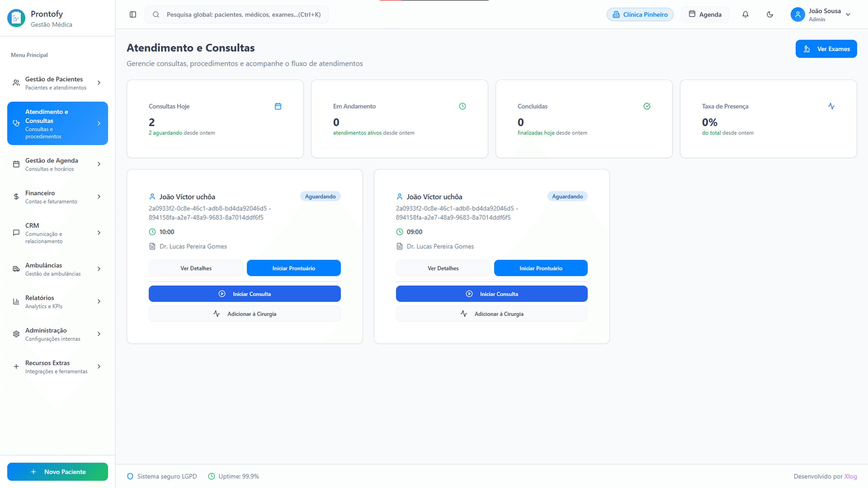
Task: Click the calendar icon in Consultas Hoje card
Action: (278, 106)
